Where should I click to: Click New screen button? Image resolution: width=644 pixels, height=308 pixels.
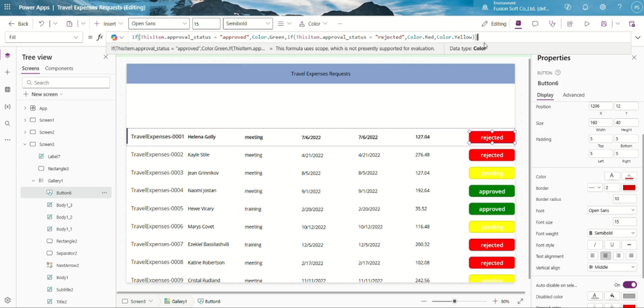[43, 94]
